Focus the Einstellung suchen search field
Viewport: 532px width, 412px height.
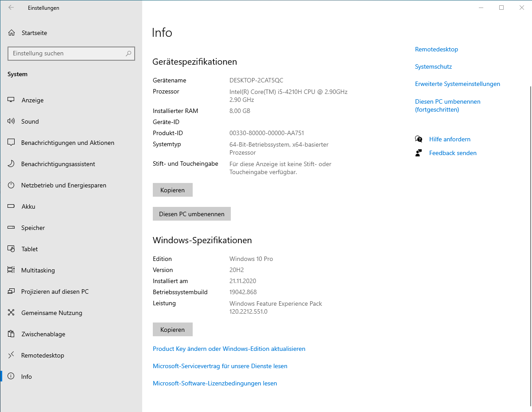pos(71,53)
